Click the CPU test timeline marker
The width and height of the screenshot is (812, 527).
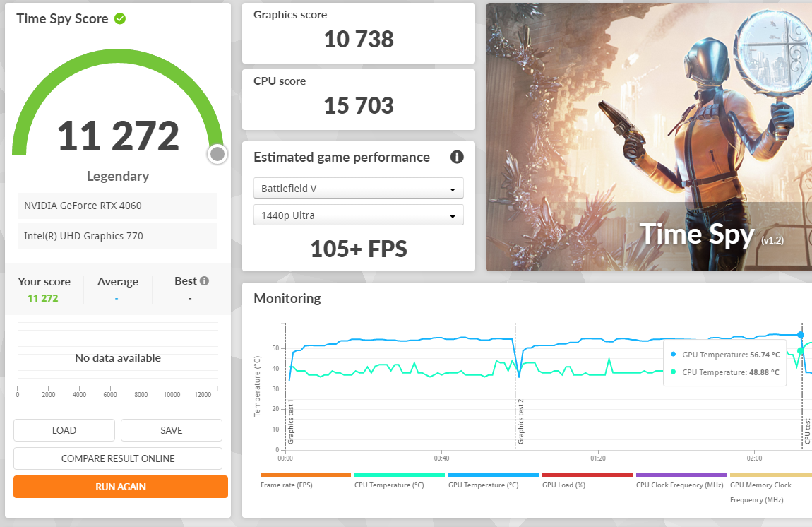coord(807,431)
